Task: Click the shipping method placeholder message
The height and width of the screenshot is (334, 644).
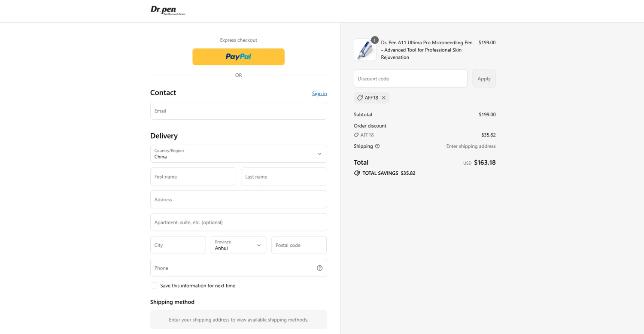Action: click(238, 320)
